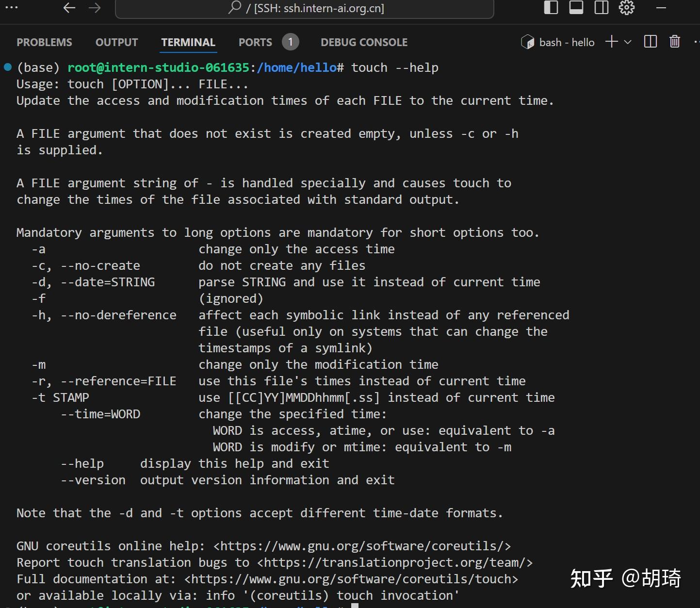700x608 pixels.
Task: Click 'change only the modification time' text
Action: coord(318,364)
